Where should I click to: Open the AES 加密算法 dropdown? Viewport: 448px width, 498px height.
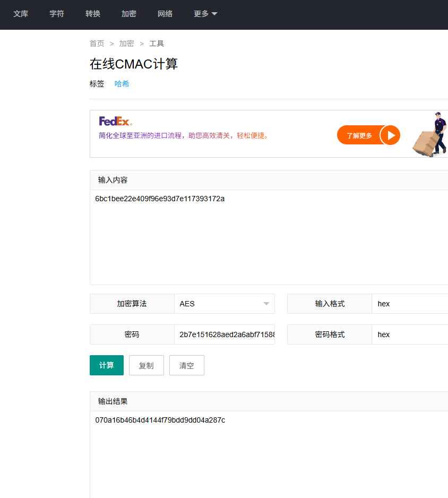click(x=224, y=303)
